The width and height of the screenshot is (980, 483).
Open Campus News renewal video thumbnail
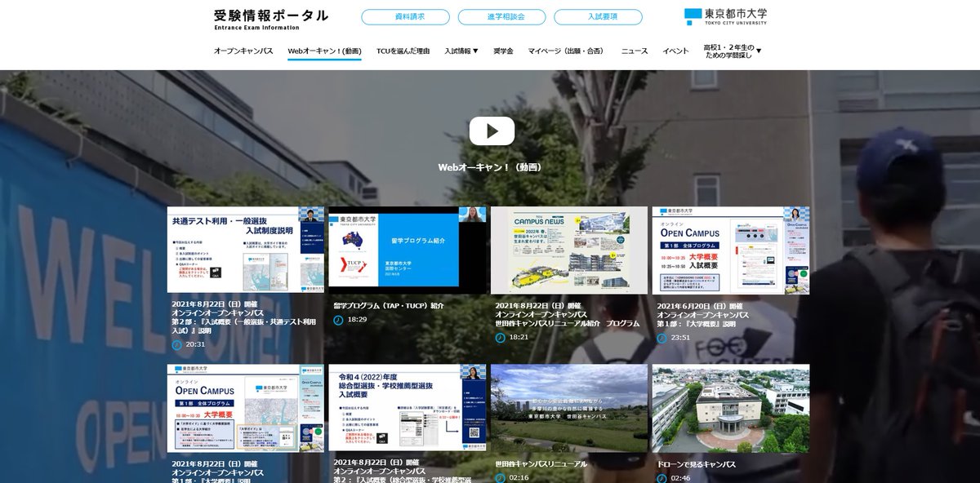tap(568, 250)
